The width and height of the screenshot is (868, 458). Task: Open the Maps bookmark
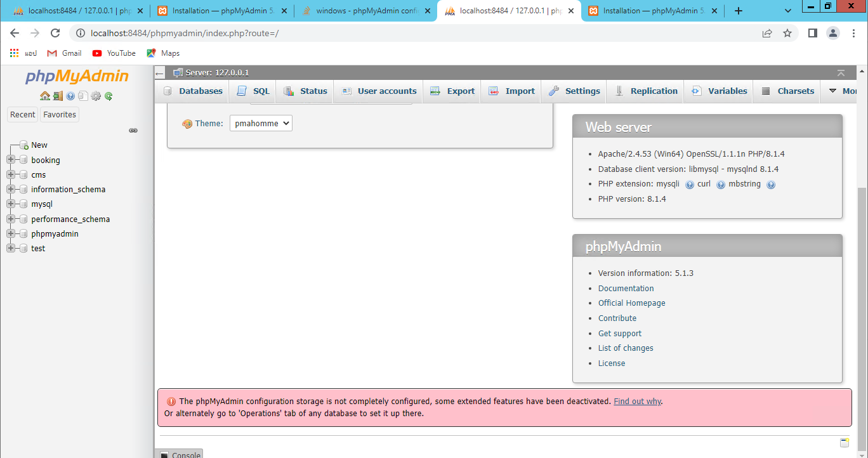(x=164, y=53)
